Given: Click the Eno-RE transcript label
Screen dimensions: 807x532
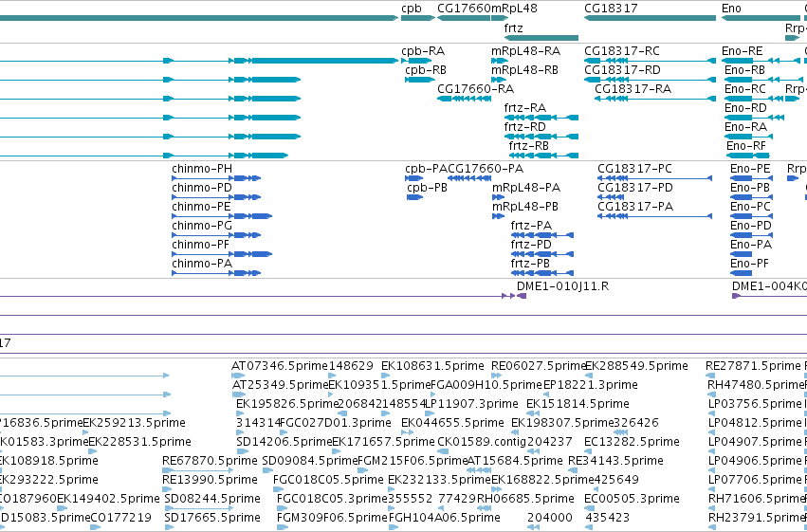Looking at the screenshot, I should [x=743, y=51].
